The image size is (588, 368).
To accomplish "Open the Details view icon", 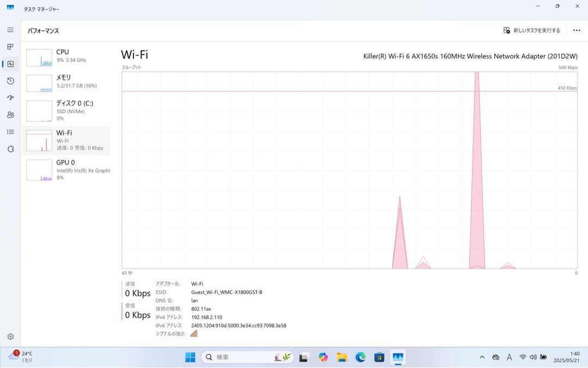I will coord(10,132).
